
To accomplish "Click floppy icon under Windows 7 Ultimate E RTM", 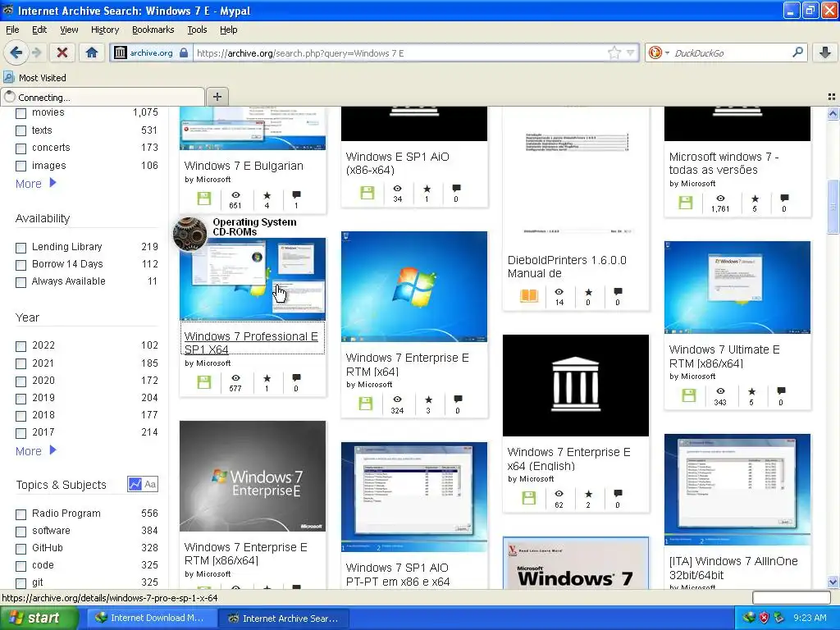I will point(688,395).
